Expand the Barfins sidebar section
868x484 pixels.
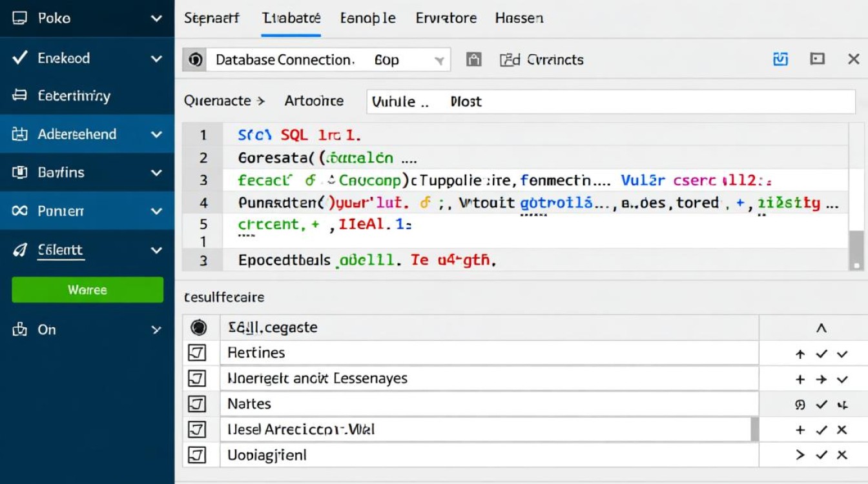(156, 173)
